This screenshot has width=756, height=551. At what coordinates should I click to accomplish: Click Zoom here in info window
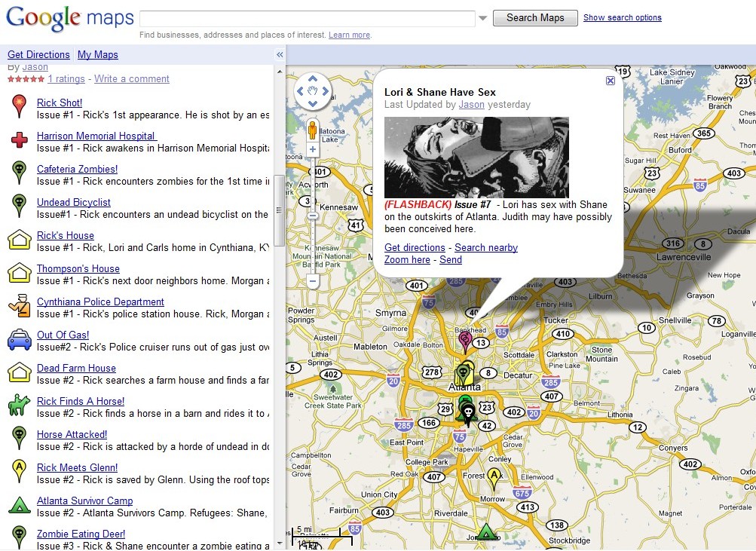click(x=407, y=259)
